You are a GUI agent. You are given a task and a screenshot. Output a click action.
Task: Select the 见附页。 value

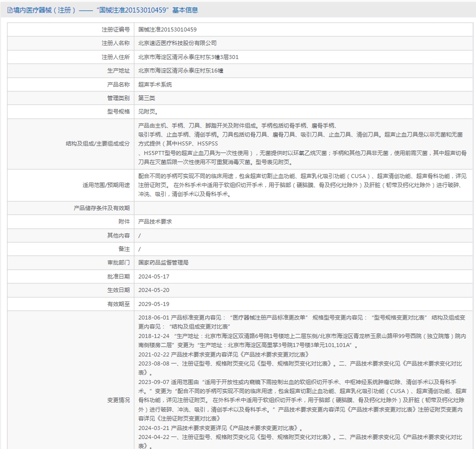(x=148, y=111)
